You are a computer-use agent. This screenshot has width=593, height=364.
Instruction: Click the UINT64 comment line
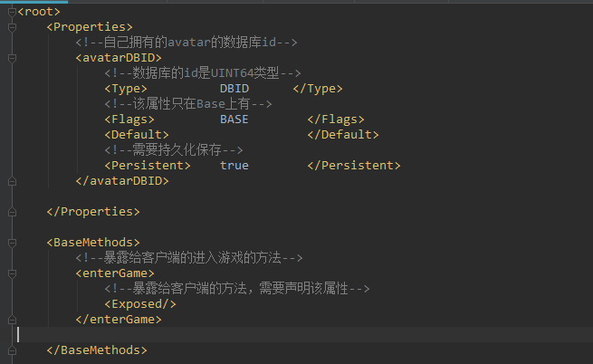(203, 73)
